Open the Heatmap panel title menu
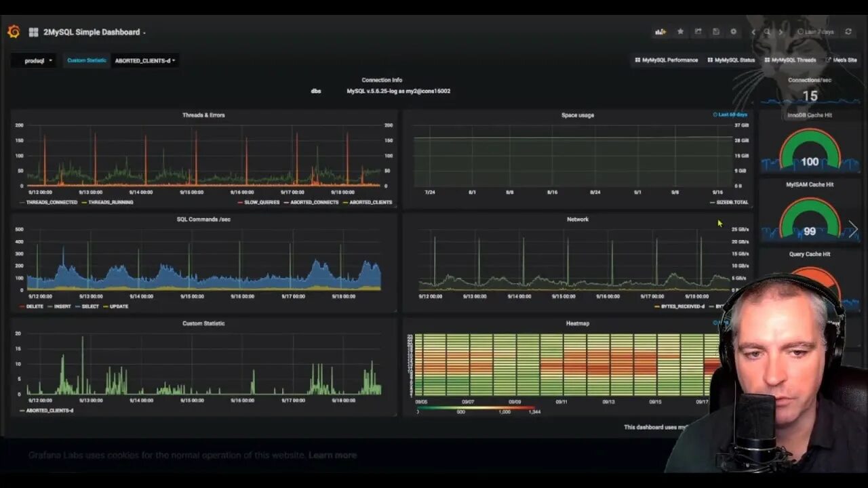This screenshot has height=488, width=868. click(578, 323)
